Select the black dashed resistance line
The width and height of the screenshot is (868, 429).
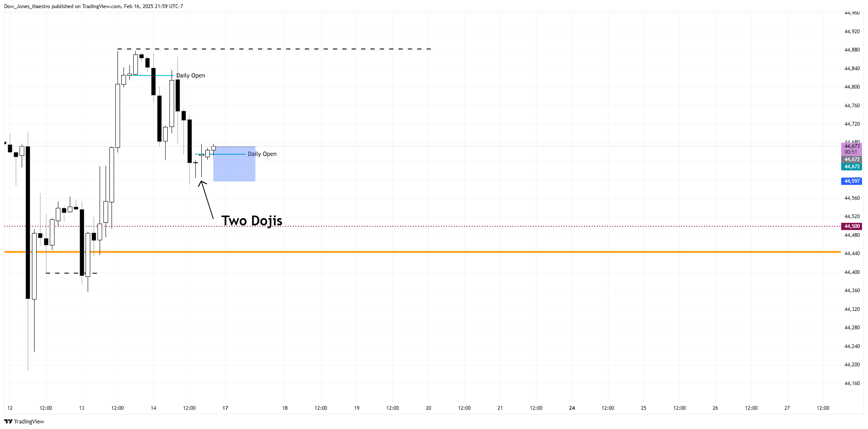click(275, 49)
